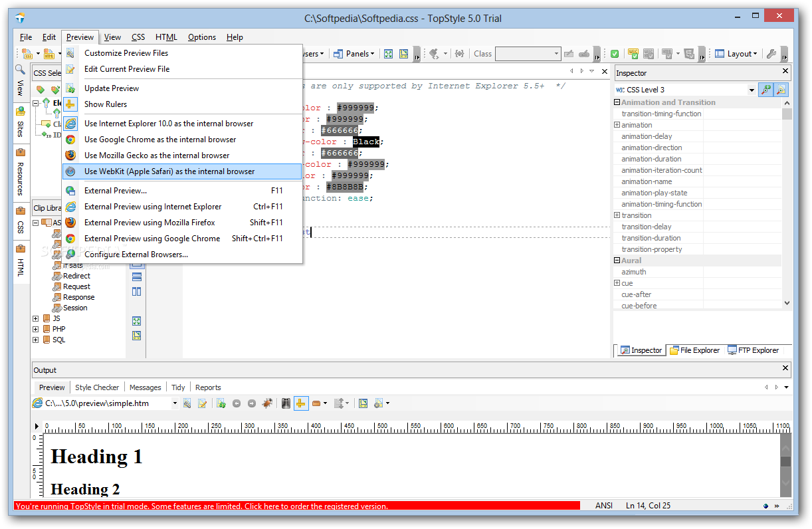Click the blue split-rows icon beside the clip library
Viewport: 812px width, 529px height.
coord(137,276)
